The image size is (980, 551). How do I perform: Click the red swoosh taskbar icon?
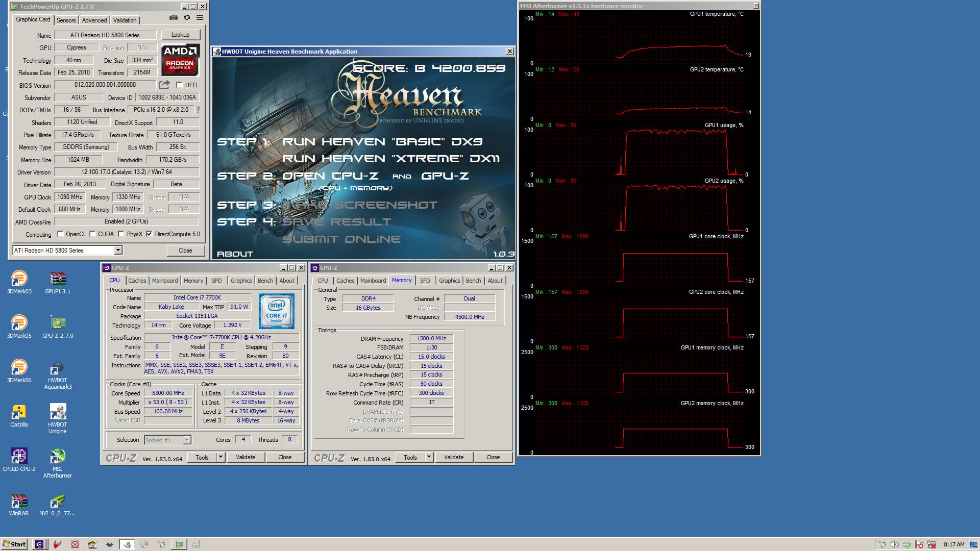(57, 544)
